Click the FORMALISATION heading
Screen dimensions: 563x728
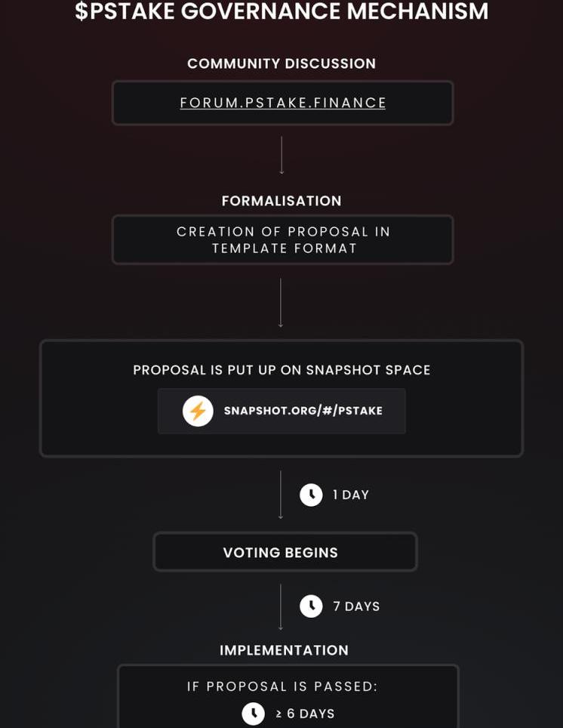pos(281,201)
